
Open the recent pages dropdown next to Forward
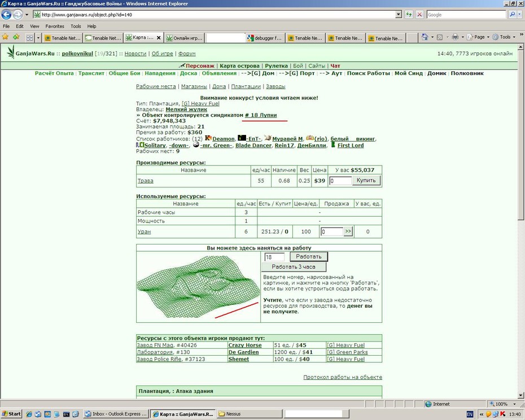(x=27, y=15)
